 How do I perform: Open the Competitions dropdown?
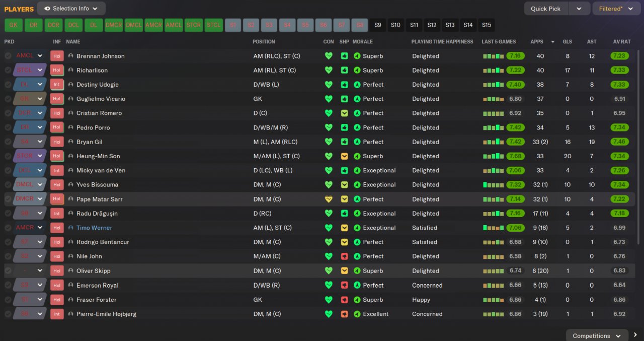click(x=597, y=335)
